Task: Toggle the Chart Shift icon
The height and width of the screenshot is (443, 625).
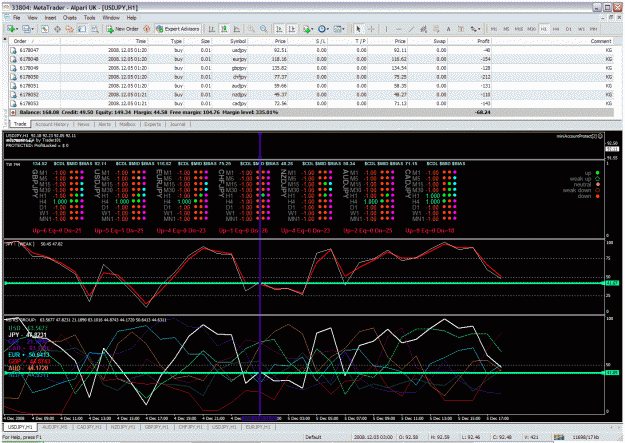Action: 292,29
